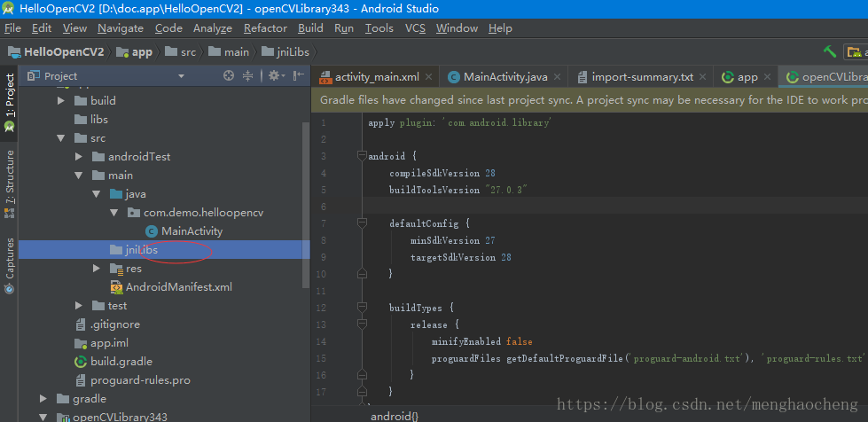Open the Navigate menu
Image resolution: width=868 pixels, height=422 pixels.
pyautogui.click(x=121, y=28)
